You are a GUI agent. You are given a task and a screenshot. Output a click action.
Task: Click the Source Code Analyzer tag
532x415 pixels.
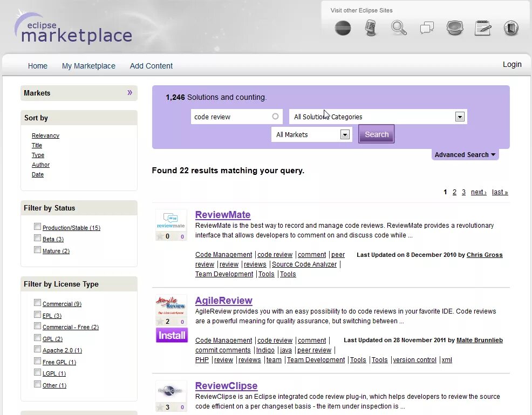pos(304,264)
